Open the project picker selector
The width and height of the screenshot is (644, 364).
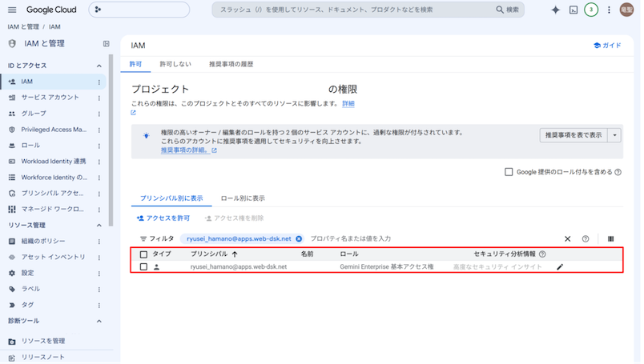(139, 10)
